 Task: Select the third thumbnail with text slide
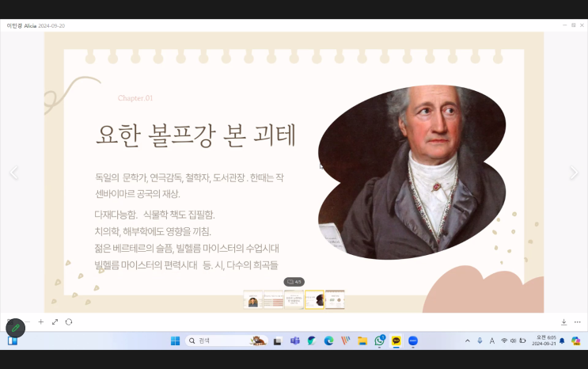(x=294, y=299)
